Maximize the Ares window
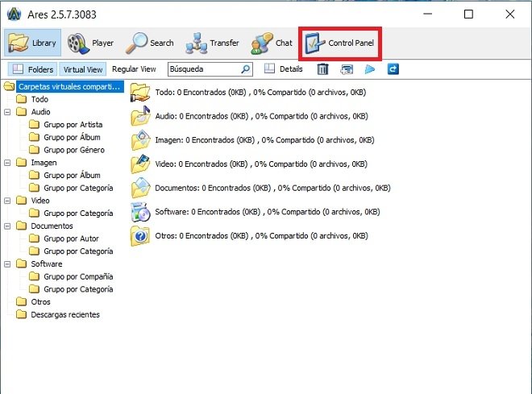Viewport: 532px width, 394px height. [468, 14]
